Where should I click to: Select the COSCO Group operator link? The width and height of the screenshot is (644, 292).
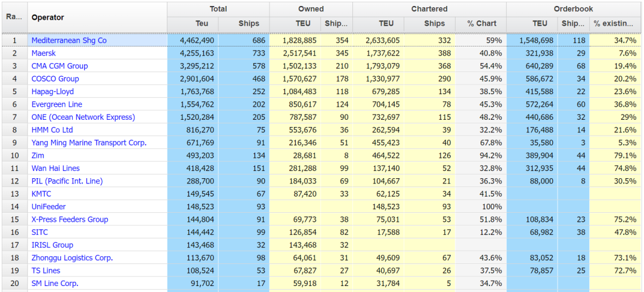[55, 79]
